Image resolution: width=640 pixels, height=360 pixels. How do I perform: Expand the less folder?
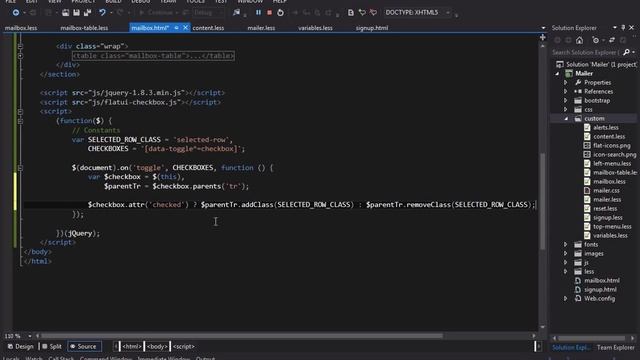[566, 271]
